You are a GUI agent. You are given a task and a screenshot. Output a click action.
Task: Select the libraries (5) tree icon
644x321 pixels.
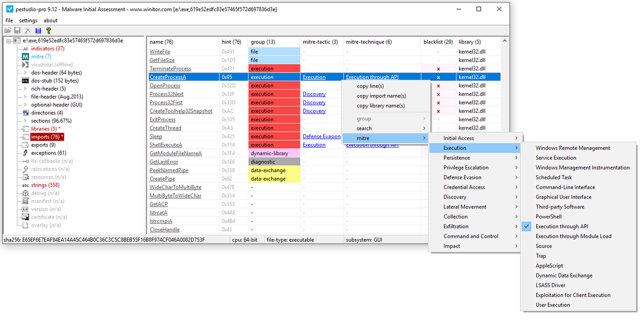[25, 129]
